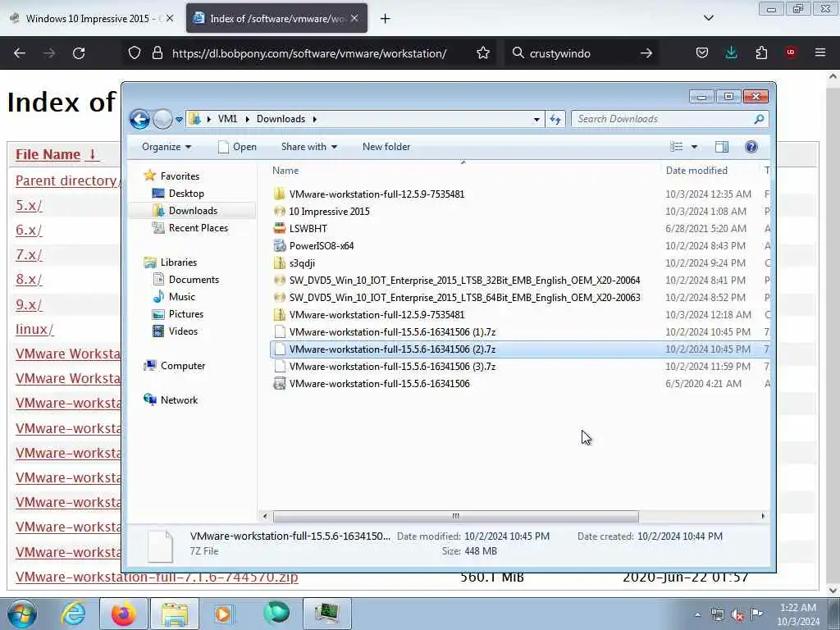
Task: Sort files by the Name column header
Action: click(285, 171)
